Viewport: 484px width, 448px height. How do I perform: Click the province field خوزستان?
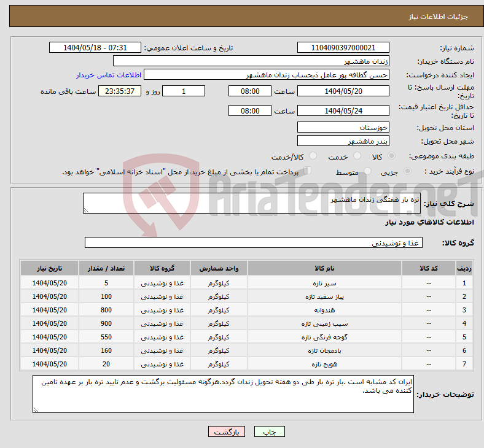343,127
